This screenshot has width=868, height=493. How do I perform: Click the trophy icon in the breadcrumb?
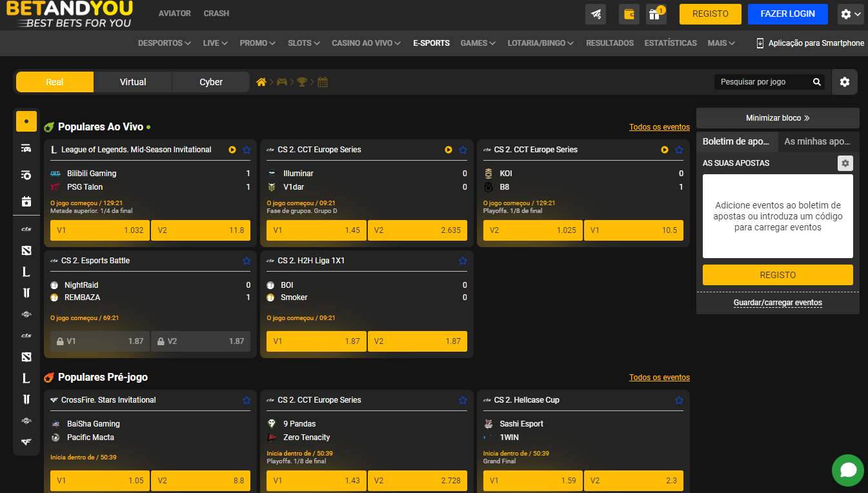(x=301, y=82)
